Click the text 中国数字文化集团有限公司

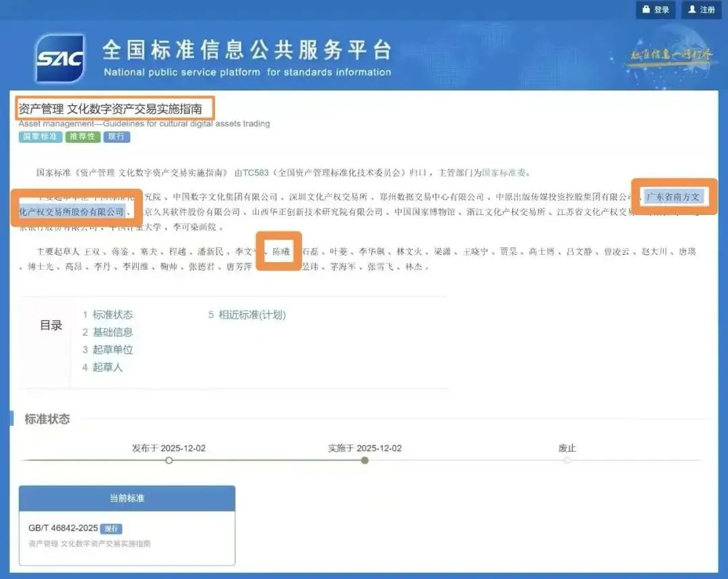[x=225, y=197]
